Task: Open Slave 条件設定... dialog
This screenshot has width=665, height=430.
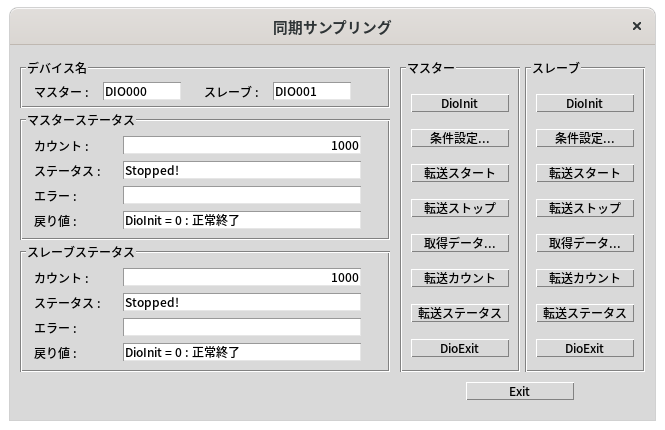Action: coord(584,138)
